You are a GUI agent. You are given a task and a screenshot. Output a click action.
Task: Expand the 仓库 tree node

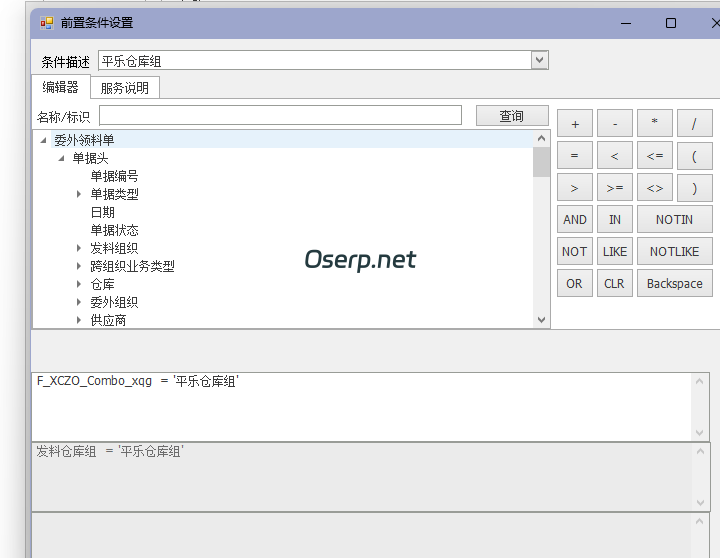pos(79,284)
